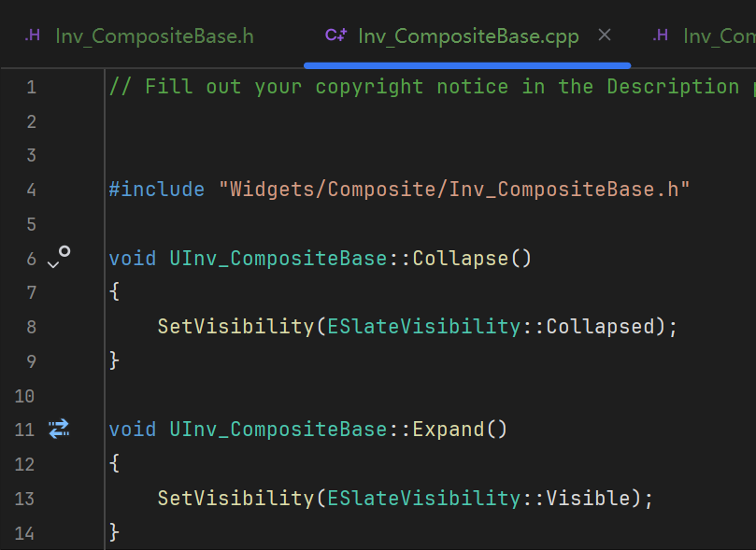The height and width of the screenshot is (550, 756).
Task: Close the Inv_CompositeBase.cpp tab
Action: (x=604, y=35)
